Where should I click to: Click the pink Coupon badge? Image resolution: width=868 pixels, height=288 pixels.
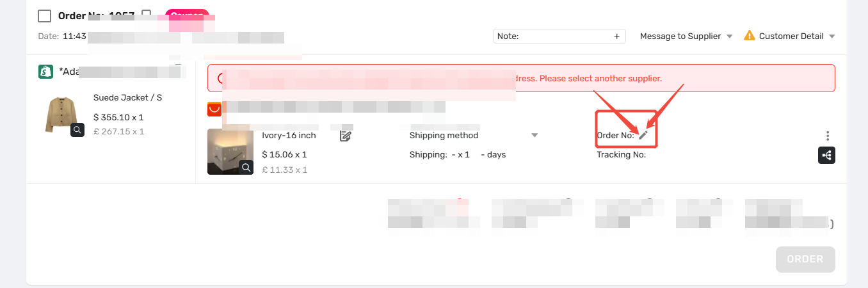(x=187, y=15)
